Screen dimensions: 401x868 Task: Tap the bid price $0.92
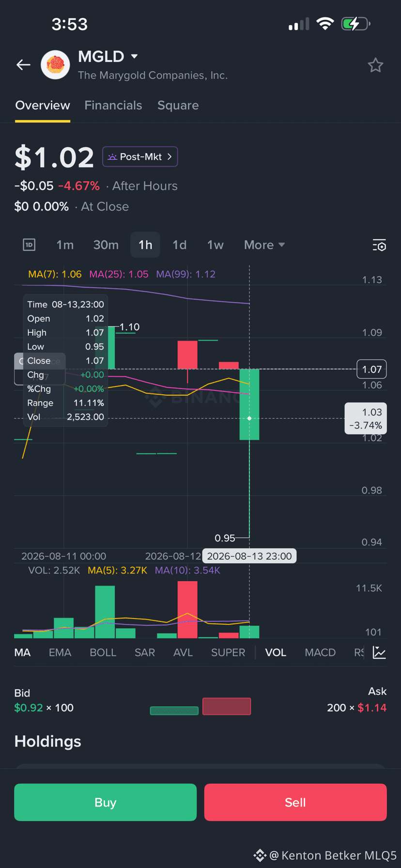pyautogui.click(x=29, y=708)
